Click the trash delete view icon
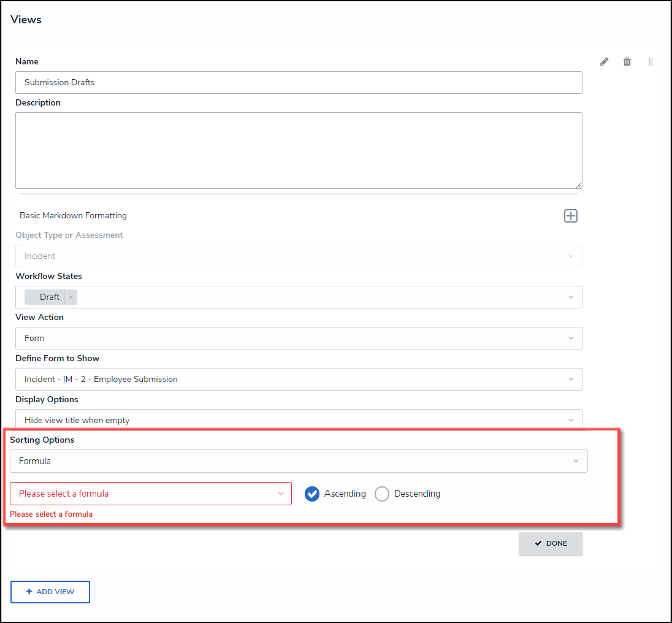The width and height of the screenshot is (672, 623). (x=627, y=61)
